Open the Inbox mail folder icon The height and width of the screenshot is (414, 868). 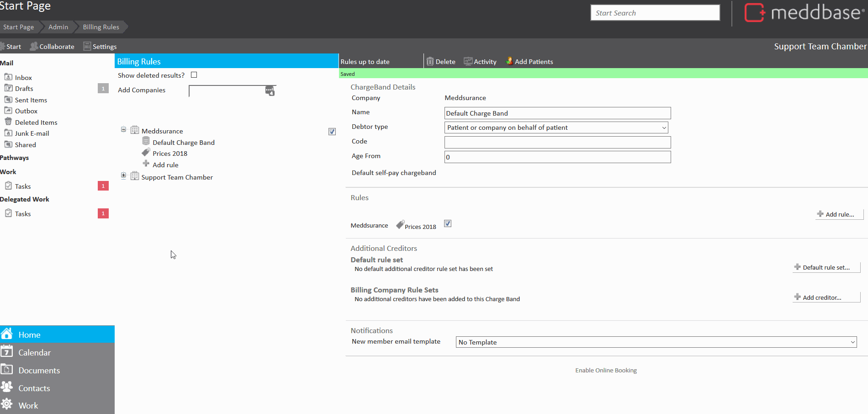(8, 77)
